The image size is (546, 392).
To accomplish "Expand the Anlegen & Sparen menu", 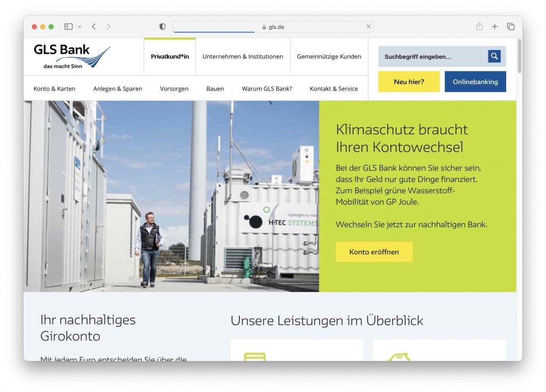I will [x=117, y=89].
